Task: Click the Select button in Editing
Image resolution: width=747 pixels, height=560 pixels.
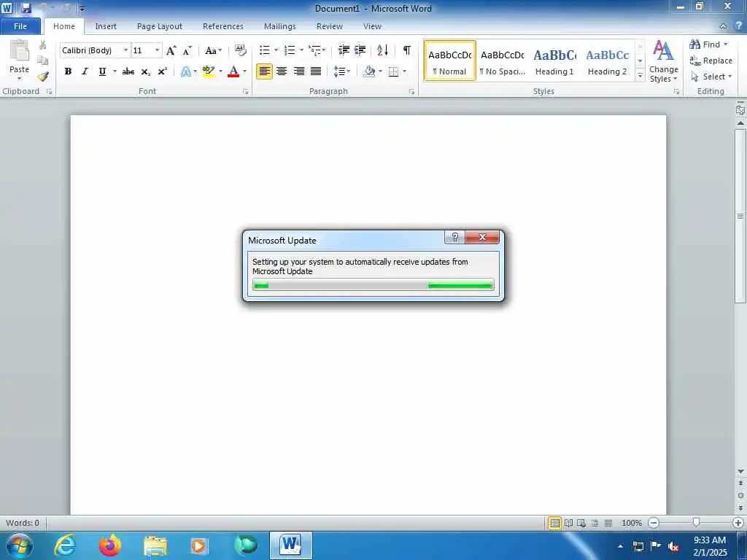Action: coord(711,77)
